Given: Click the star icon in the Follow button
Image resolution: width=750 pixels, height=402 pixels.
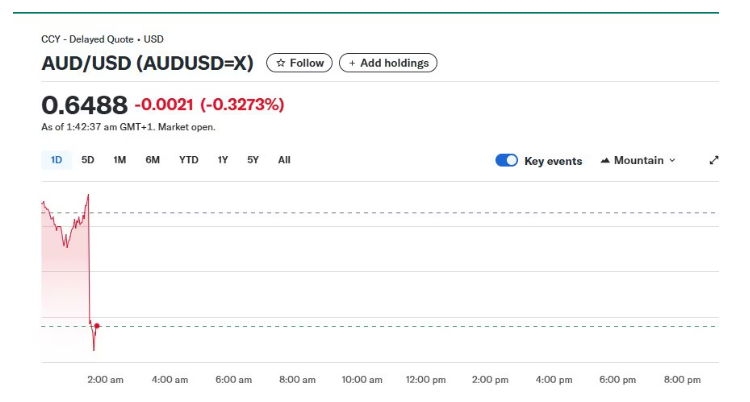Looking at the screenshot, I should [x=281, y=63].
